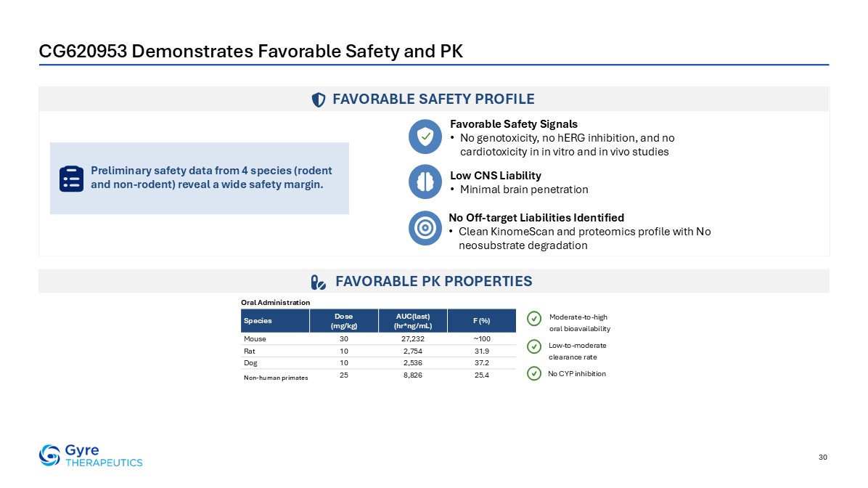Click the primate dose value 25
This screenshot has width=868, height=488.
pos(344,375)
